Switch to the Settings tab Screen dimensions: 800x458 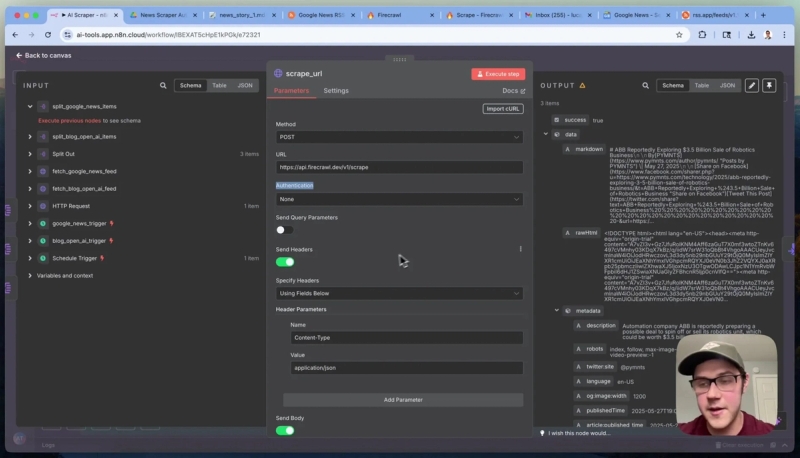pyautogui.click(x=336, y=91)
